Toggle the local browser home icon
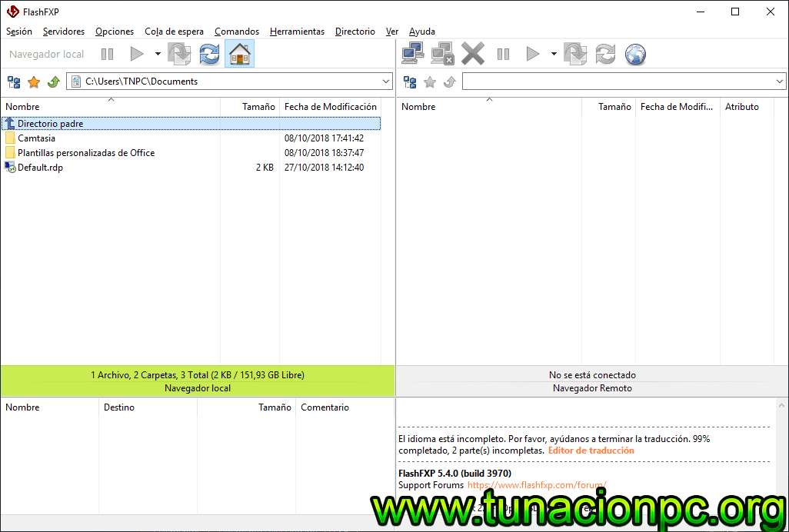 (239, 54)
